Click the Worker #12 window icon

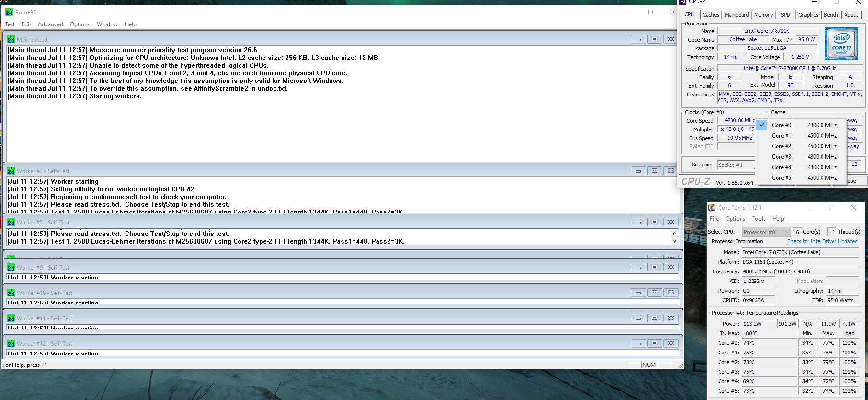[11, 343]
